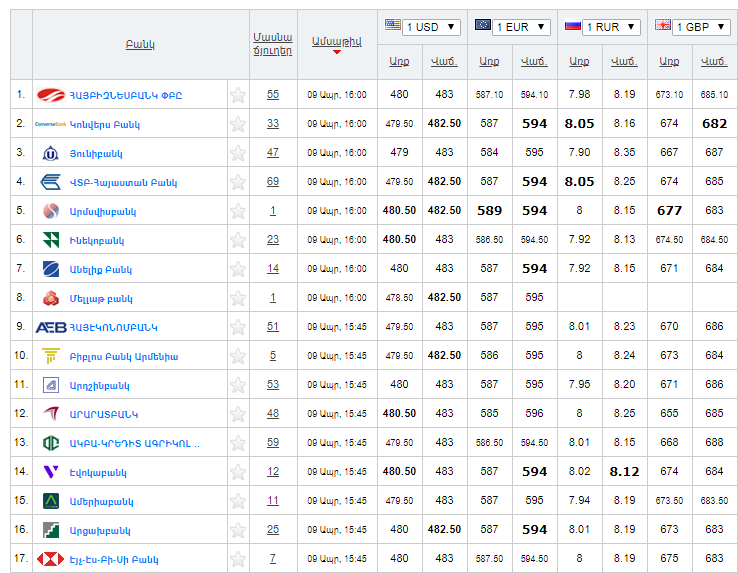Sort by RUR Առք buy column
The width and height of the screenshot is (738, 573).
coord(579,61)
